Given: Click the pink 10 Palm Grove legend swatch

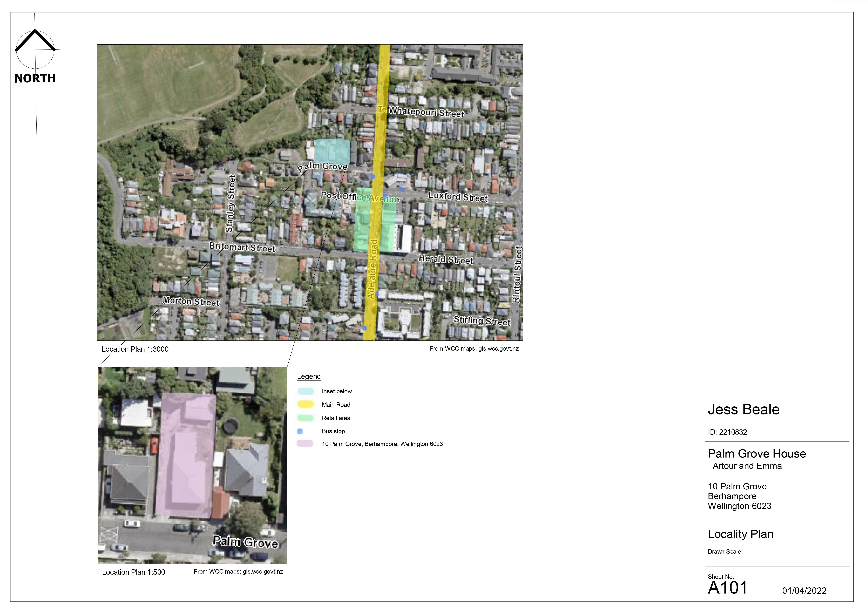Looking at the screenshot, I should pos(305,444).
